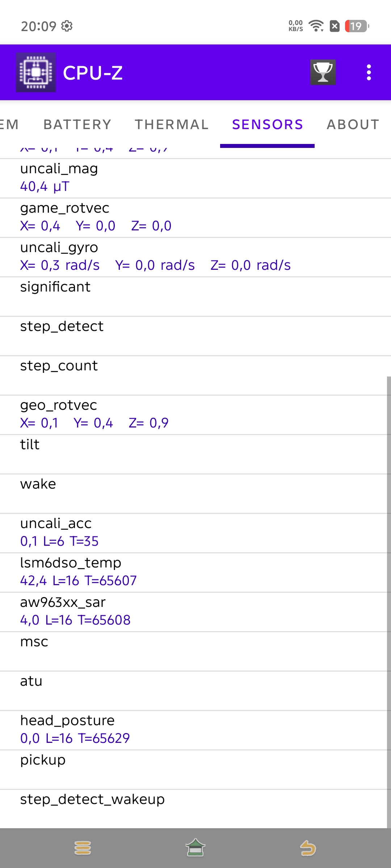Tap the geo_rotvec sensor row
The image size is (391, 868).
point(195,414)
